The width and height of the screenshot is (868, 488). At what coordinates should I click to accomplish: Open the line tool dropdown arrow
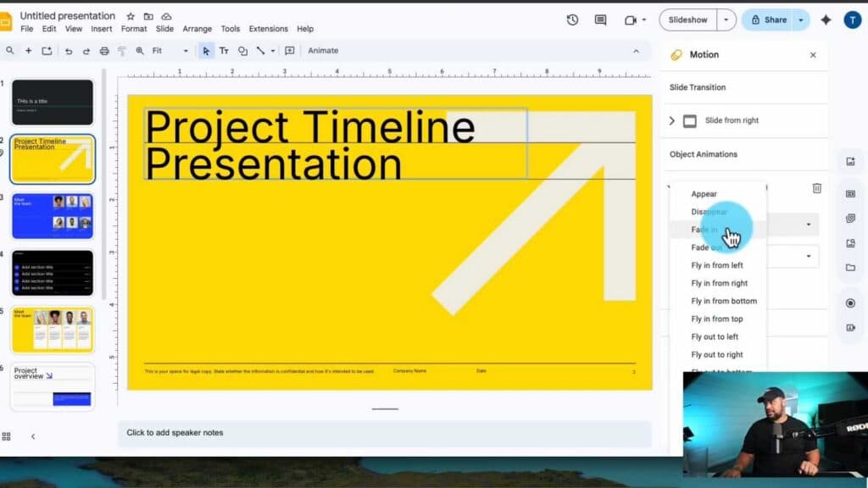[x=273, y=51]
